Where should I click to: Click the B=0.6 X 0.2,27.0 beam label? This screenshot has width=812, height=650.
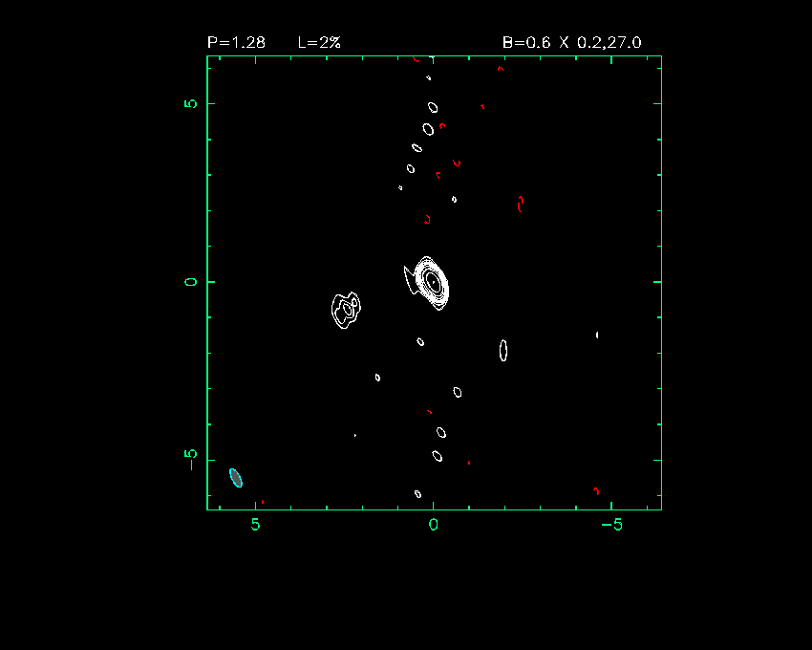tap(571, 42)
